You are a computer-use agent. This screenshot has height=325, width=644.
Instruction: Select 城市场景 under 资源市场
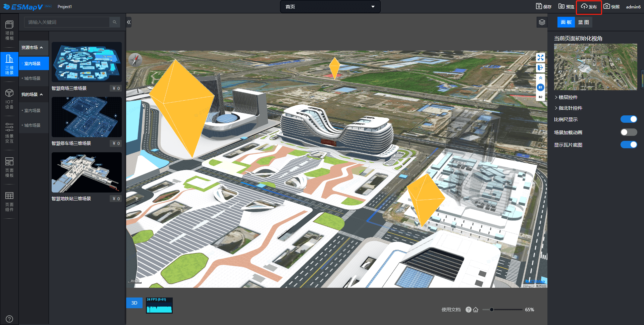[32, 78]
